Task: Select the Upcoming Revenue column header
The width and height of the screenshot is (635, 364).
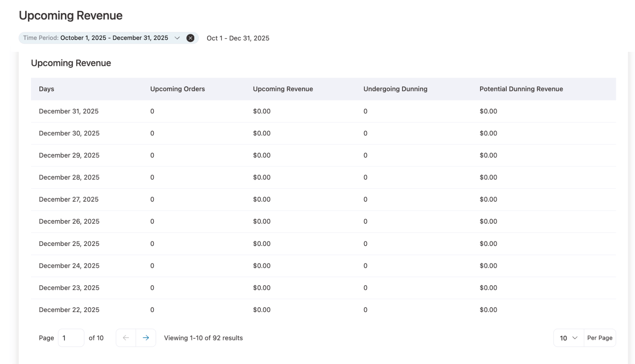Action: [282, 89]
